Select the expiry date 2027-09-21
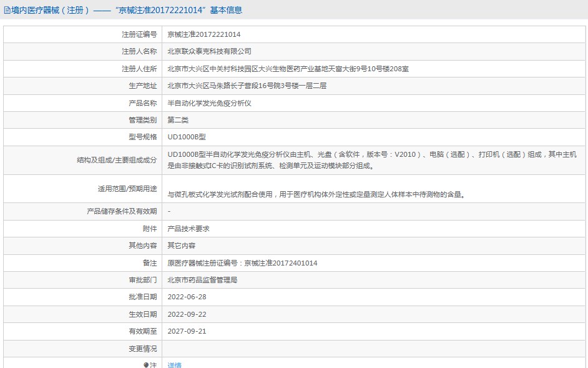 (189, 331)
